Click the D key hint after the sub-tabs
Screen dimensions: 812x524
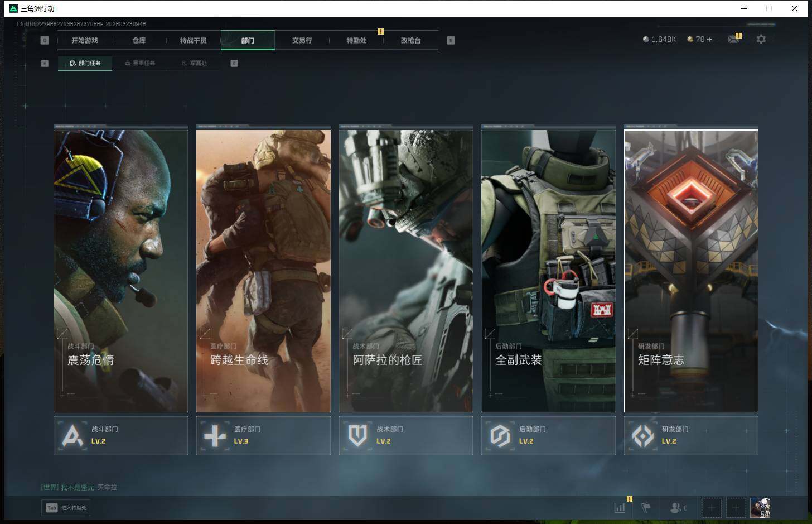tap(234, 63)
